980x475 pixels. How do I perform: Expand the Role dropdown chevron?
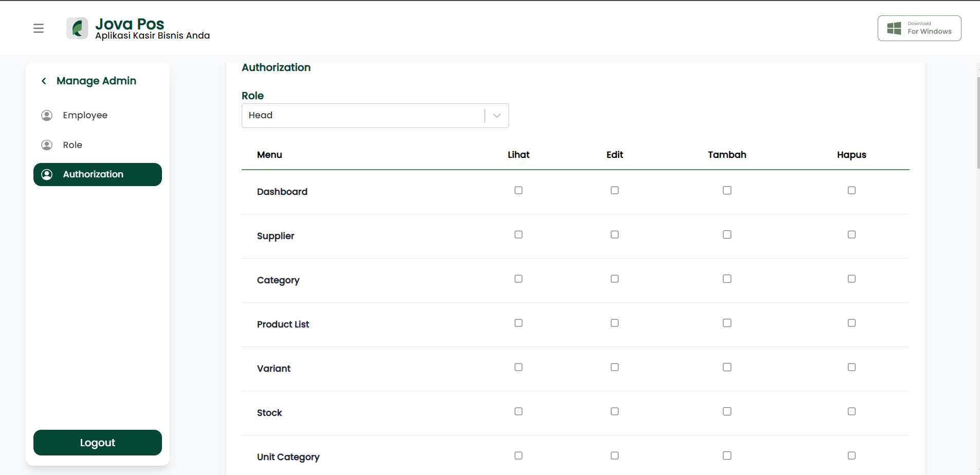tap(497, 116)
